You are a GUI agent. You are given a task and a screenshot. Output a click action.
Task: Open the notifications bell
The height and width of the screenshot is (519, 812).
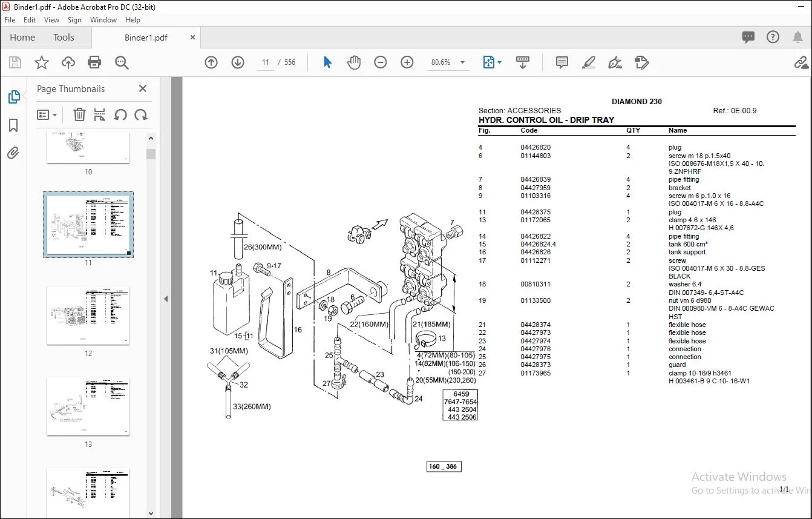point(797,38)
